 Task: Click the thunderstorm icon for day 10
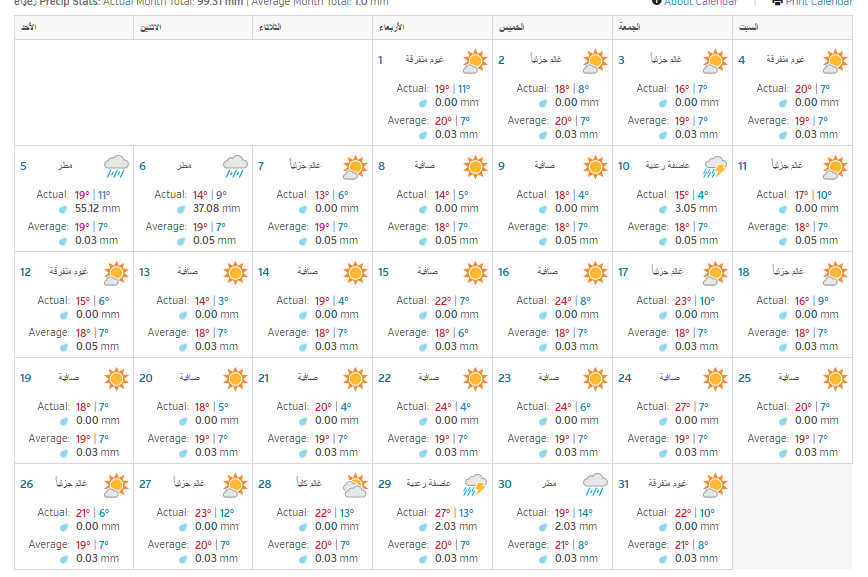715,167
